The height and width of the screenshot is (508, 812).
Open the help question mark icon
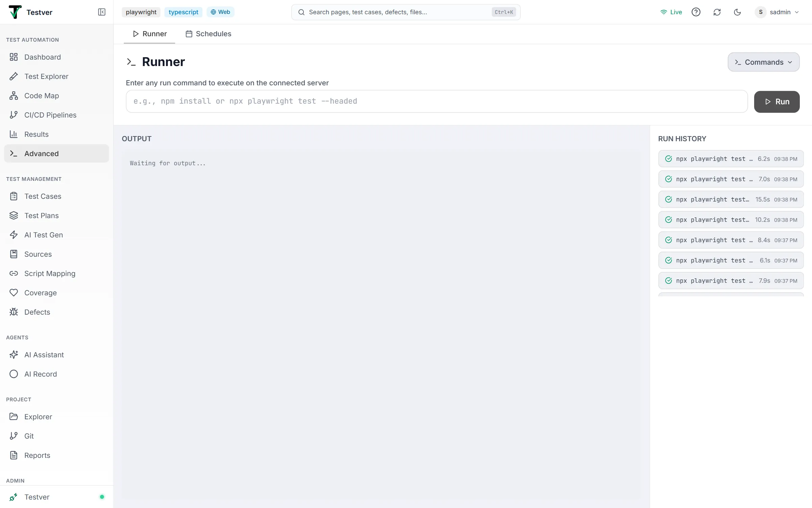coord(696,12)
